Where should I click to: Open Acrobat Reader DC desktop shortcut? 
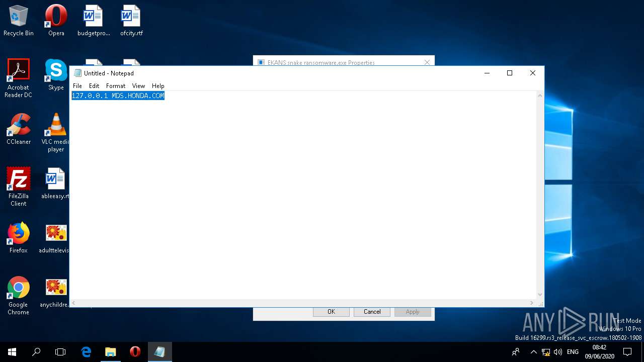pos(19,78)
